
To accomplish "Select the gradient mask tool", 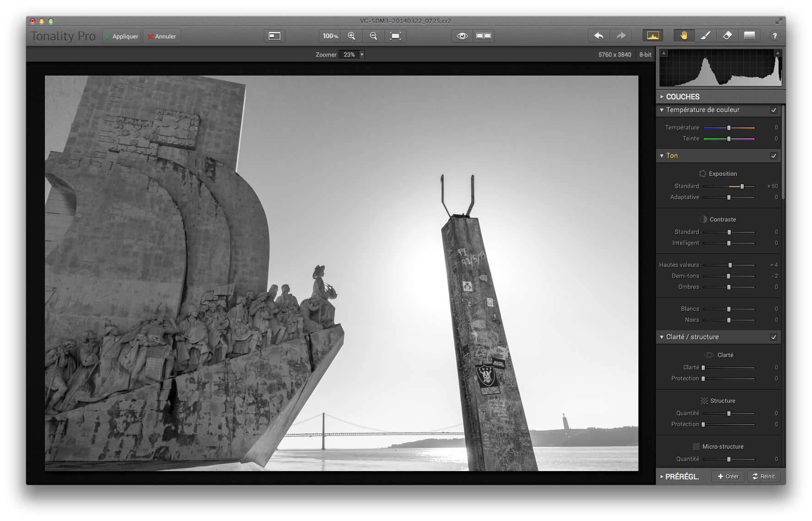I will (x=749, y=36).
